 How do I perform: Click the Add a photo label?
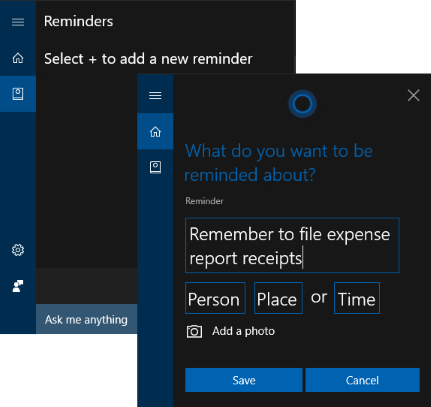[x=243, y=331]
